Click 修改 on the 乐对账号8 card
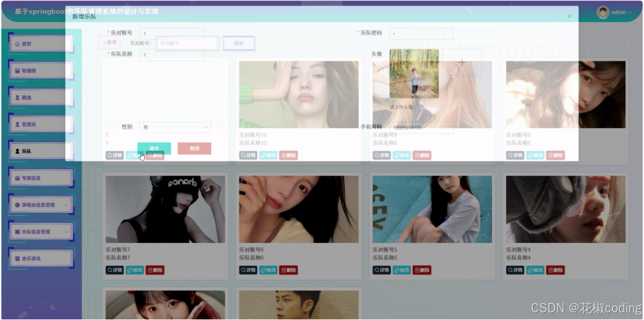The image size is (644, 320). click(x=535, y=156)
